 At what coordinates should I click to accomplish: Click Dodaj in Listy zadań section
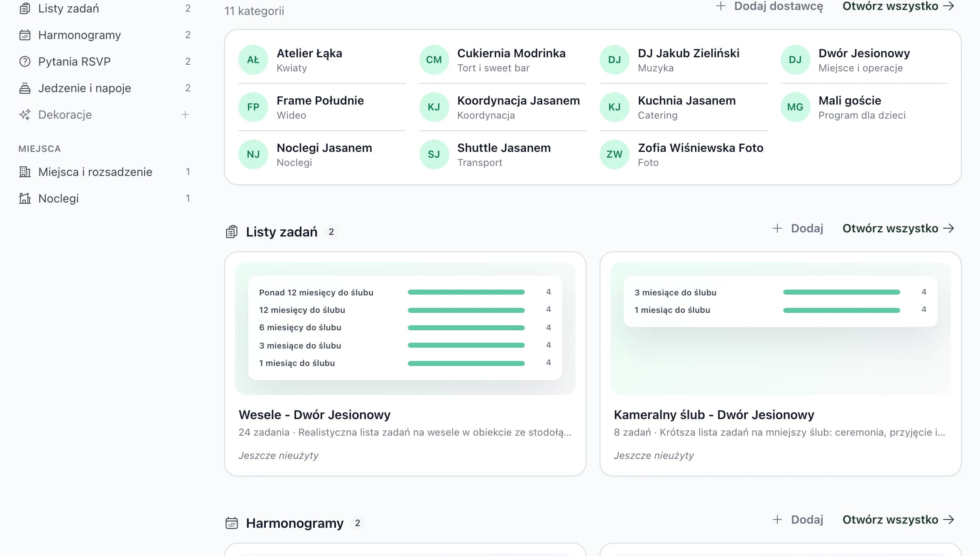[x=798, y=228]
